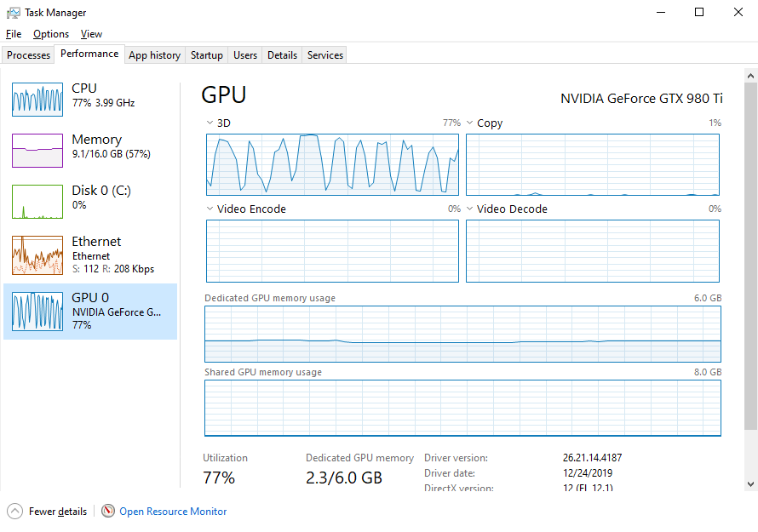
Task: Select the Ethernet graph thumbnail
Action: [37, 255]
